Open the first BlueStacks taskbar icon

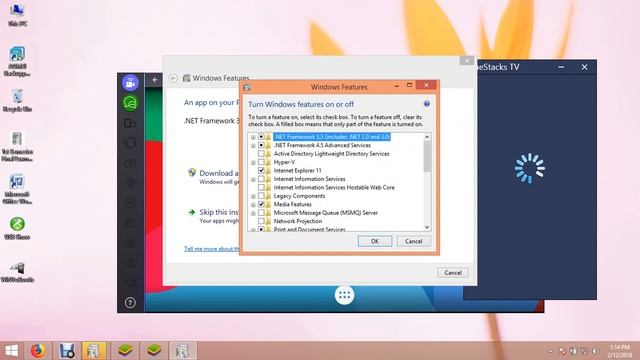click(x=124, y=351)
